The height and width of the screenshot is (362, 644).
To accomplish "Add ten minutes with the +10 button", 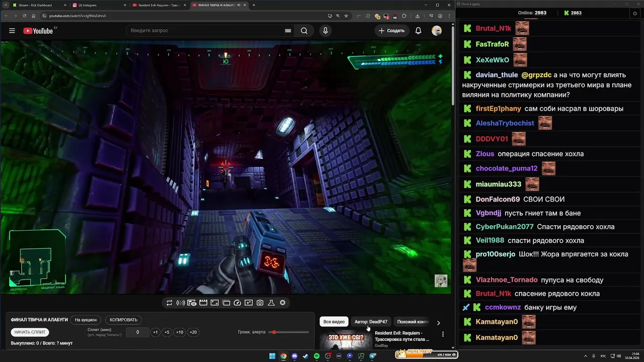I will tap(180, 332).
